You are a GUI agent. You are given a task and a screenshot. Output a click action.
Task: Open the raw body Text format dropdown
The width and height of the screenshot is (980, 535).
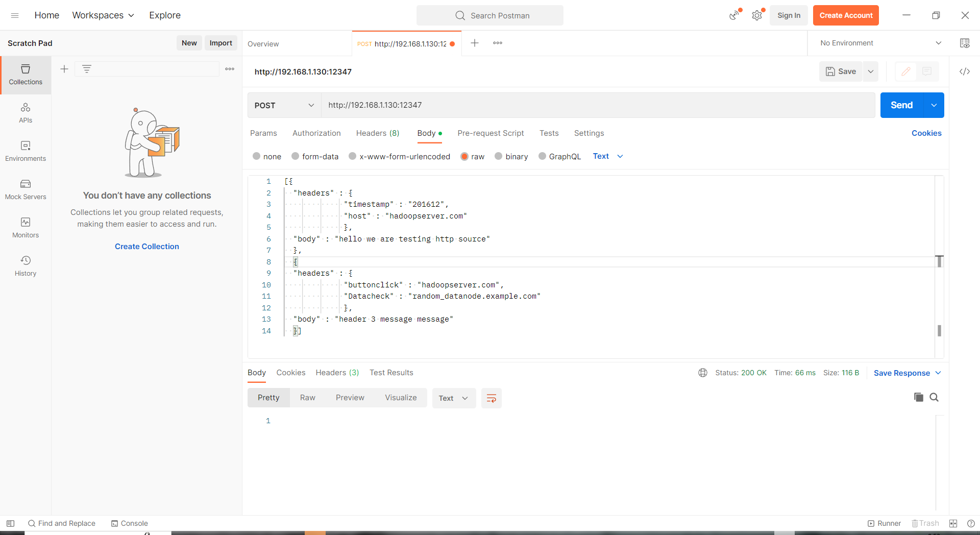click(x=608, y=156)
